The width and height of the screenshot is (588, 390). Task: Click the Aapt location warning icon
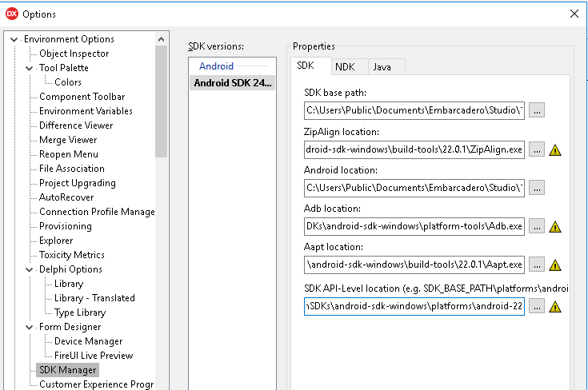[x=555, y=265]
